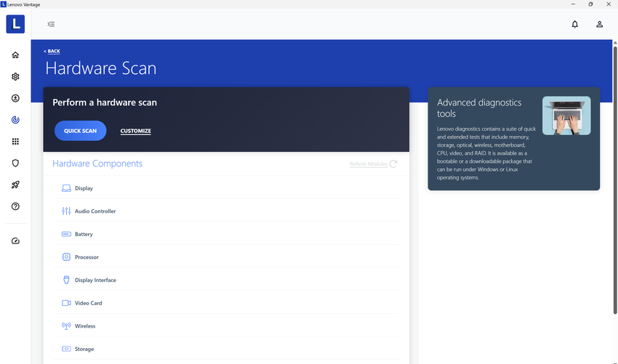Screen dimensions: 618x364
Task: Start the Quick Scan
Action: tap(80, 131)
